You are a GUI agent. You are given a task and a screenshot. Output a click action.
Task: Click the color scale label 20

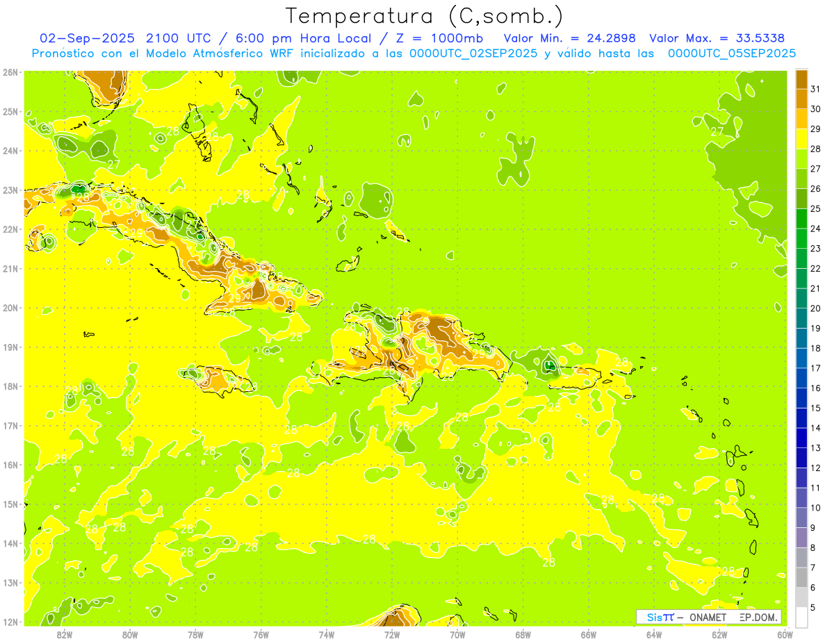pyautogui.click(x=816, y=308)
